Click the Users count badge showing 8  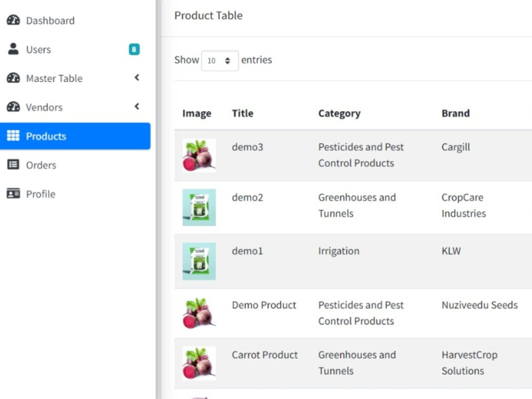pos(134,49)
